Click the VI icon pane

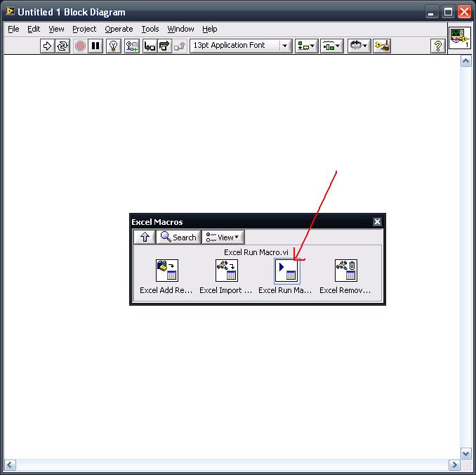pyautogui.click(x=460, y=38)
